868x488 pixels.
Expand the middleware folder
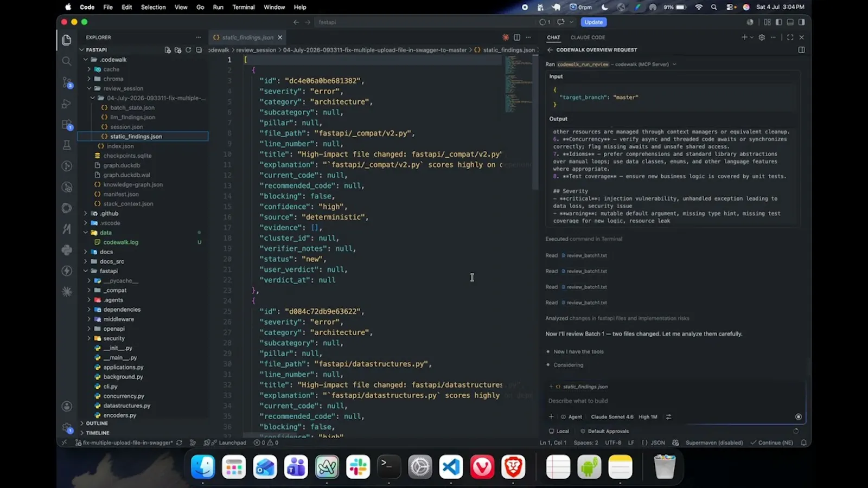(x=89, y=319)
